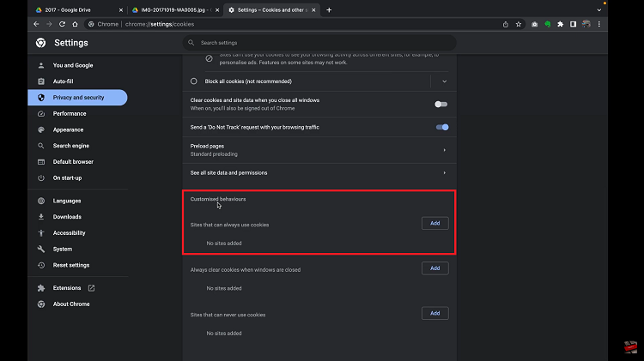Open Languages settings
Viewport: 644px width, 361px height.
[x=77, y=201]
